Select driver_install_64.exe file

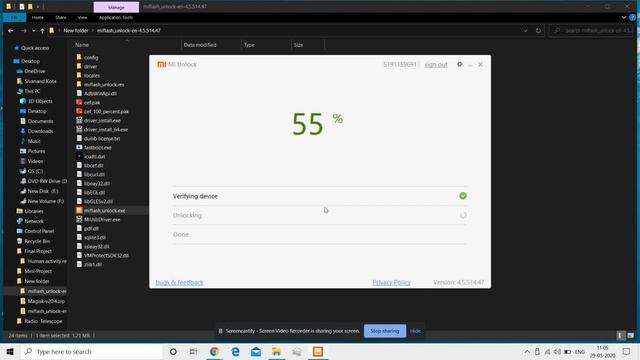(106, 129)
